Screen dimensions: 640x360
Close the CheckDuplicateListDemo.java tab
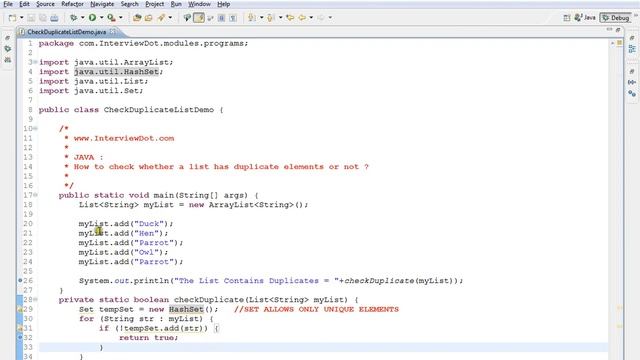tap(113, 31)
